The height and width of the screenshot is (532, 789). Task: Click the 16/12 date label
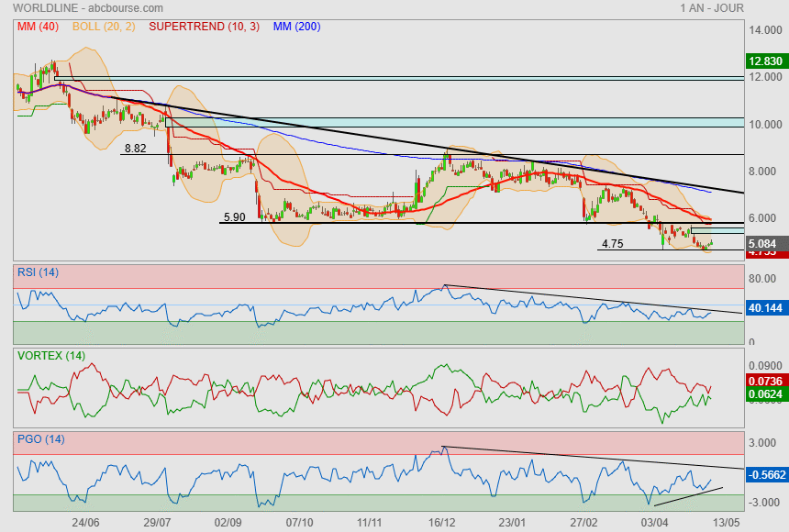click(x=442, y=523)
